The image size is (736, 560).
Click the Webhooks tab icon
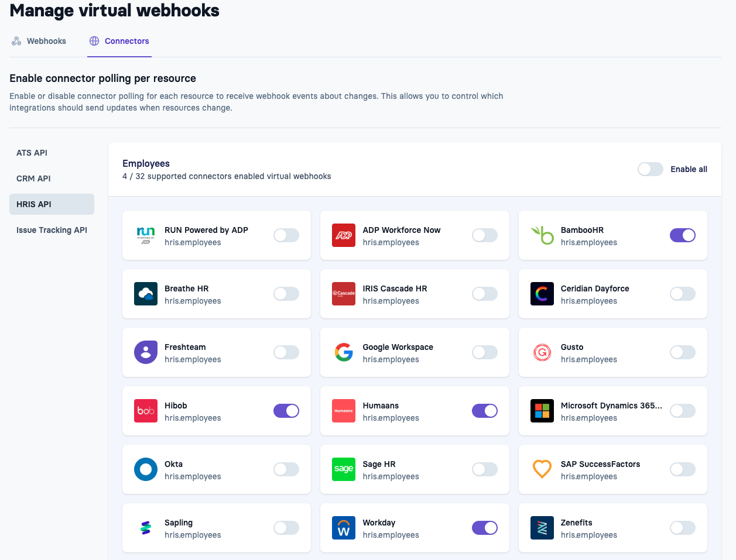tap(16, 41)
